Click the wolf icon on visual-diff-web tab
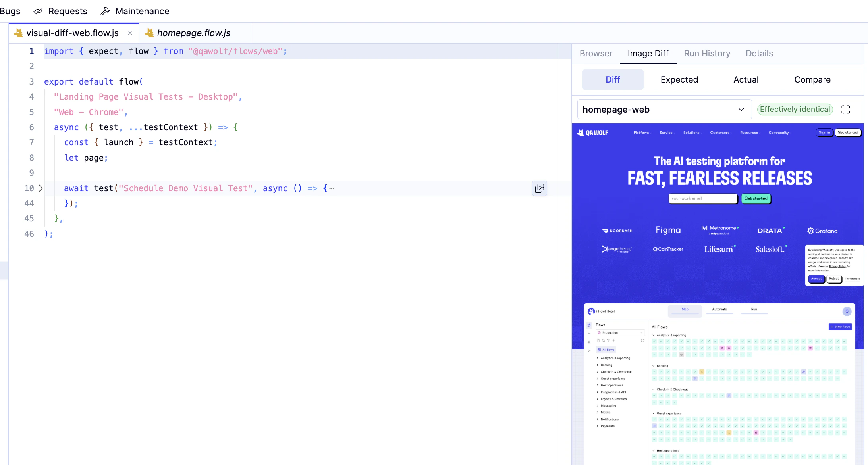This screenshot has width=868, height=465. 18,33
